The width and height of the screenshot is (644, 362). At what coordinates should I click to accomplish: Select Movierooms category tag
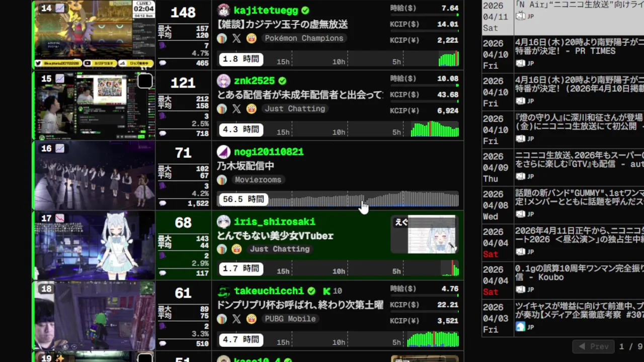pos(258,179)
